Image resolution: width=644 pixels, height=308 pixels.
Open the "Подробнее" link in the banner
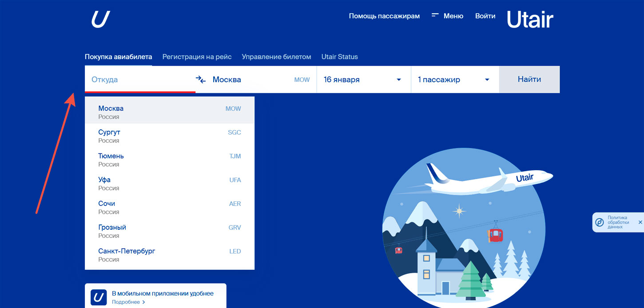(x=127, y=302)
